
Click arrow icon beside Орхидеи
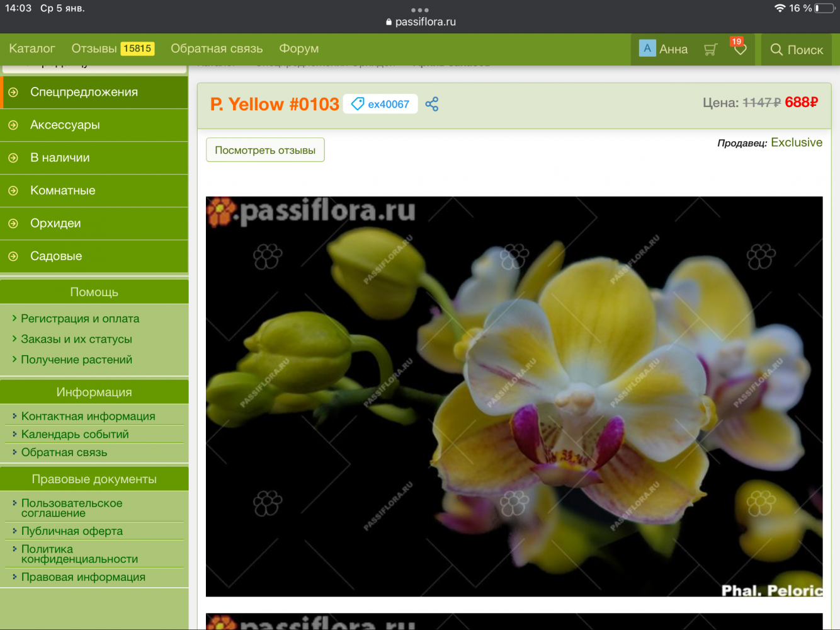tap(13, 224)
